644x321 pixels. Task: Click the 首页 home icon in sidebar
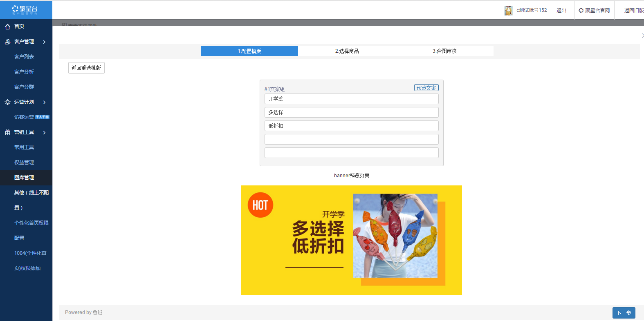tap(7, 27)
